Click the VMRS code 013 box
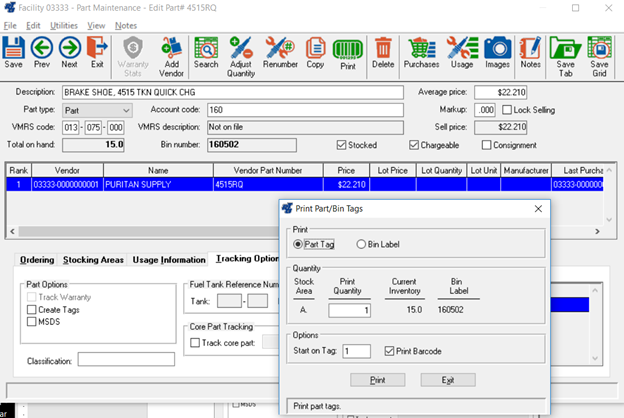 pos(71,127)
